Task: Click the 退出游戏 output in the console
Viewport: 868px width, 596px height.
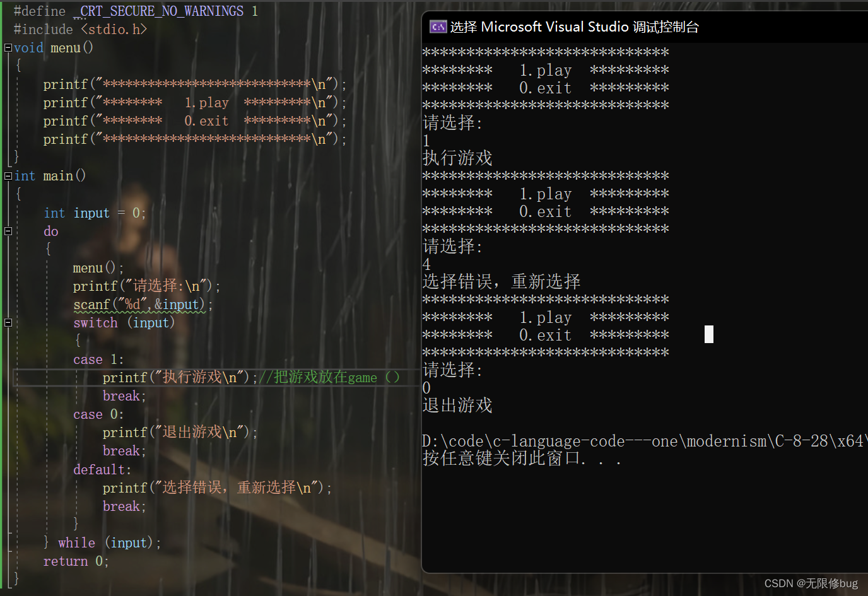Action: [x=457, y=405]
